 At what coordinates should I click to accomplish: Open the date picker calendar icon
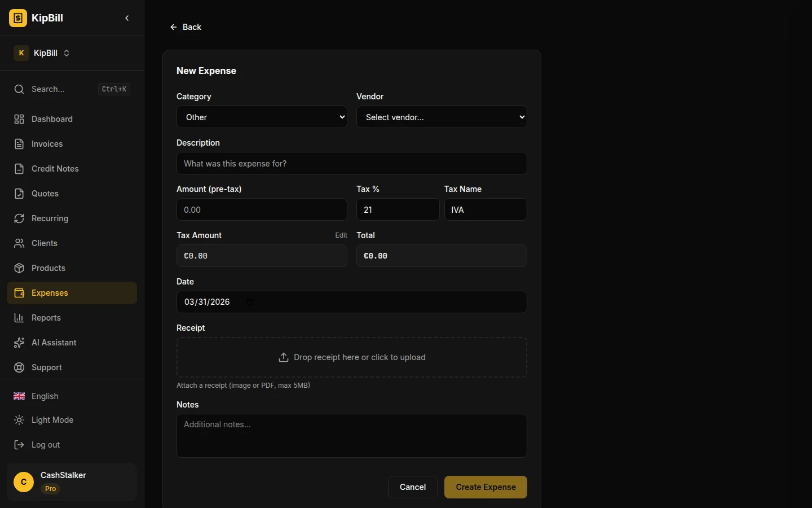coord(250,302)
